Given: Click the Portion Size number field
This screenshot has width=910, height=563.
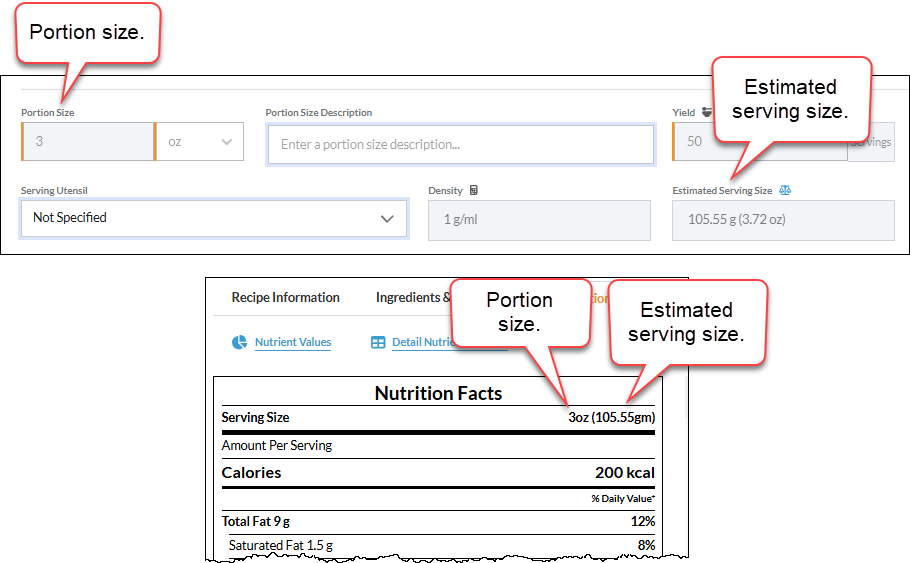Looking at the screenshot, I should (x=88, y=142).
